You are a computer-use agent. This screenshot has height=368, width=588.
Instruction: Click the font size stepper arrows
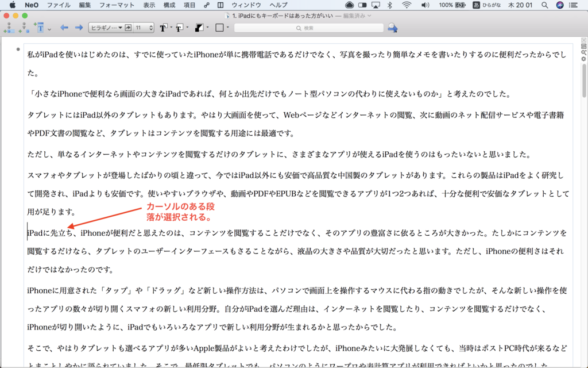pyautogui.click(x=151, y=28)
